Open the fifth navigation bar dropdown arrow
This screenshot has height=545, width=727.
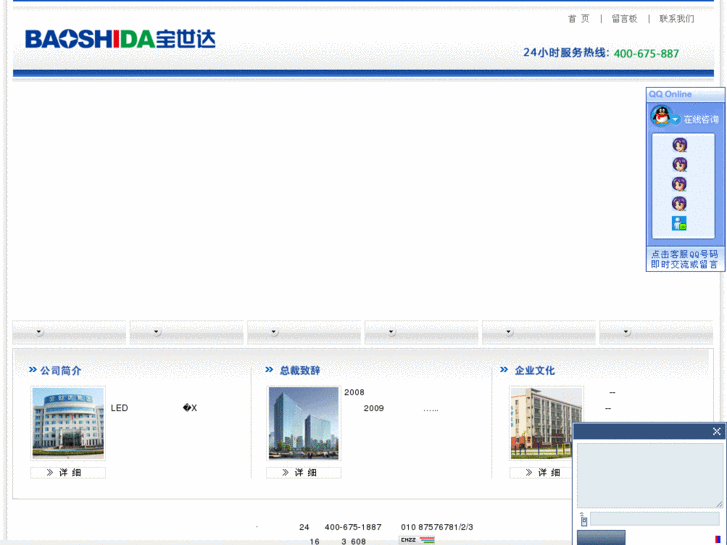(509, 332)
